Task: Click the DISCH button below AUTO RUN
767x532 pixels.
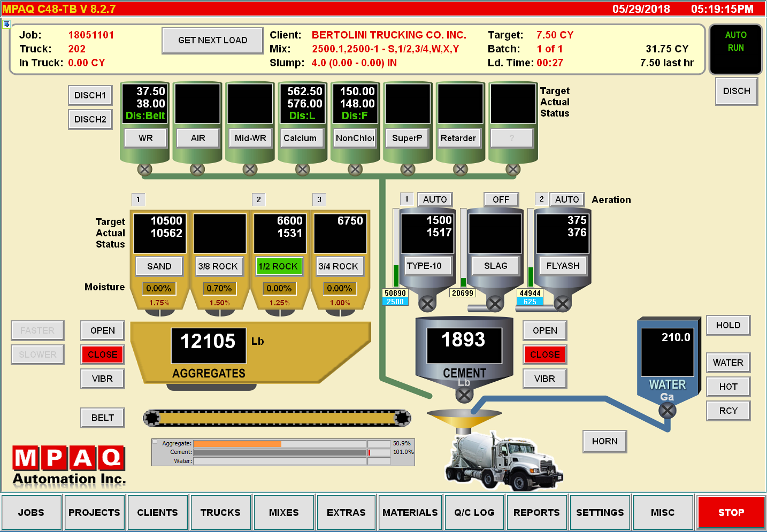Action: 737,91
